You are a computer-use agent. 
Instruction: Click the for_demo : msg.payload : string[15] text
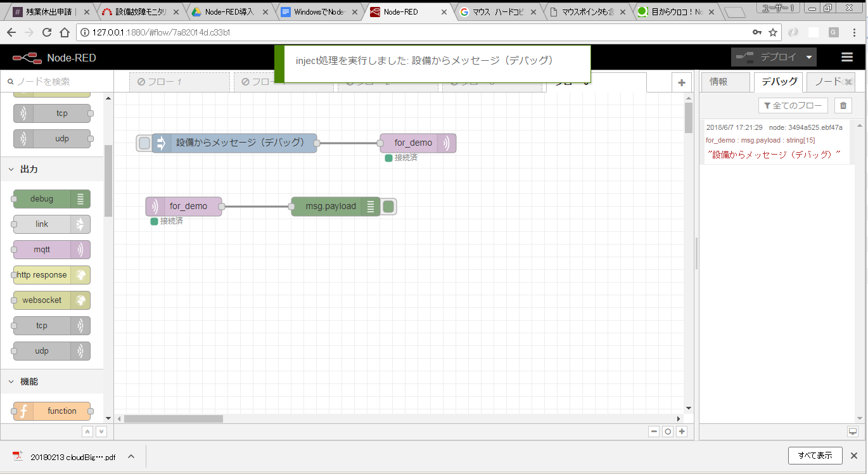[x=760, y=140]
